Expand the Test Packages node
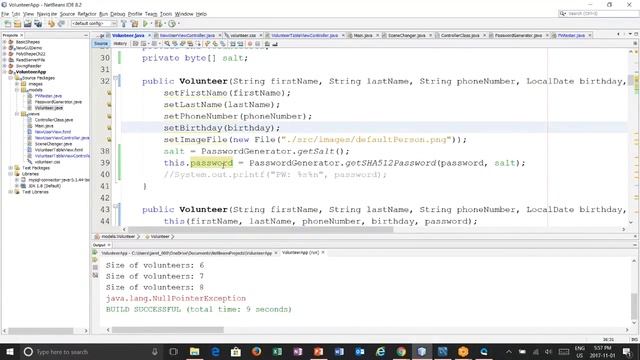Screen dimensions: 640x360 tap(11, 168)
